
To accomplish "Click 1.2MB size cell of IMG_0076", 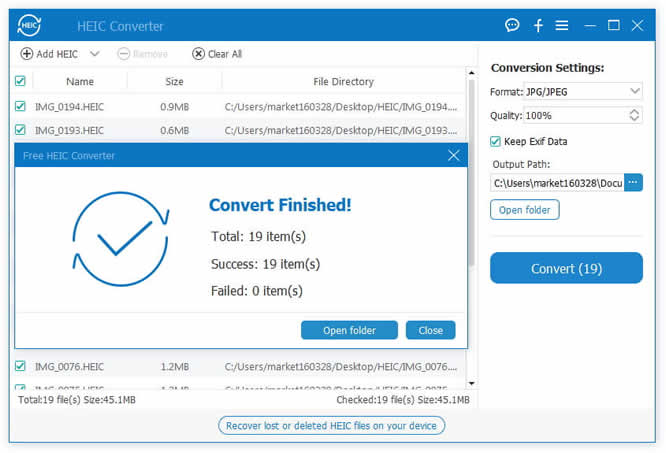I will coord(175,367).
